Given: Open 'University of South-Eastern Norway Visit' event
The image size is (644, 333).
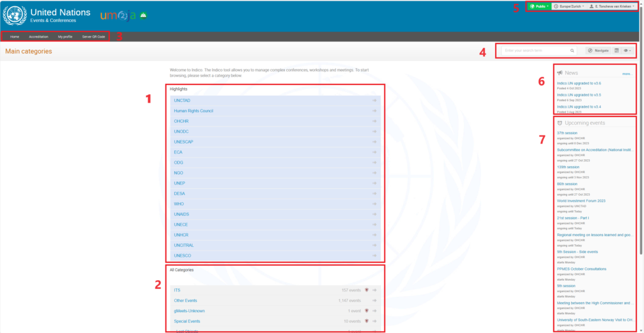Looking at the screenshot, I should coord(596,320).
